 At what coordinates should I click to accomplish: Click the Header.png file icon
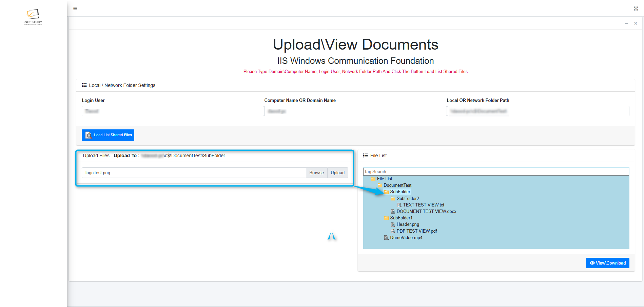tap(393, 224)
